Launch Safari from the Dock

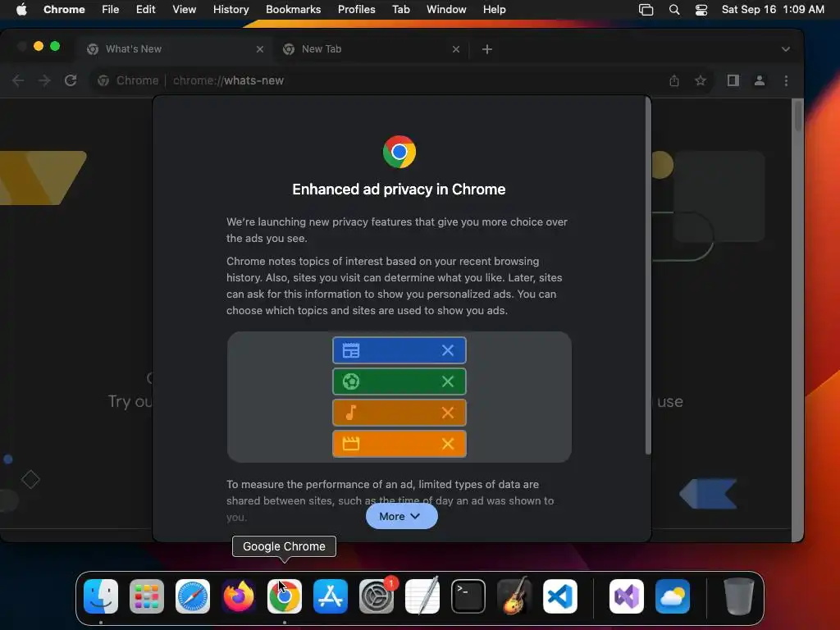point(193,596)
